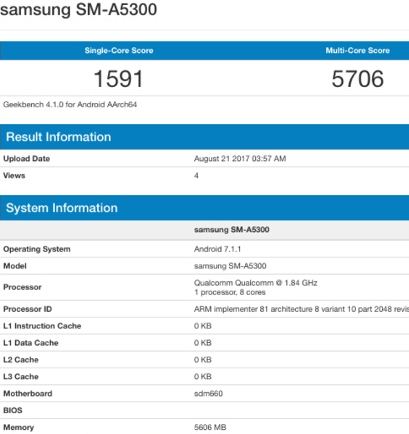Image resolution: width=409 pixels, height=434 pixels.
Task: Select the Upload Date value August 21 2017
Action: [240, 159]
